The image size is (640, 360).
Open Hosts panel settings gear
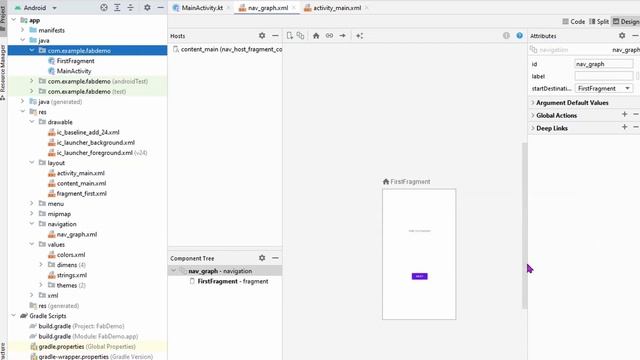tap(262, 36)
